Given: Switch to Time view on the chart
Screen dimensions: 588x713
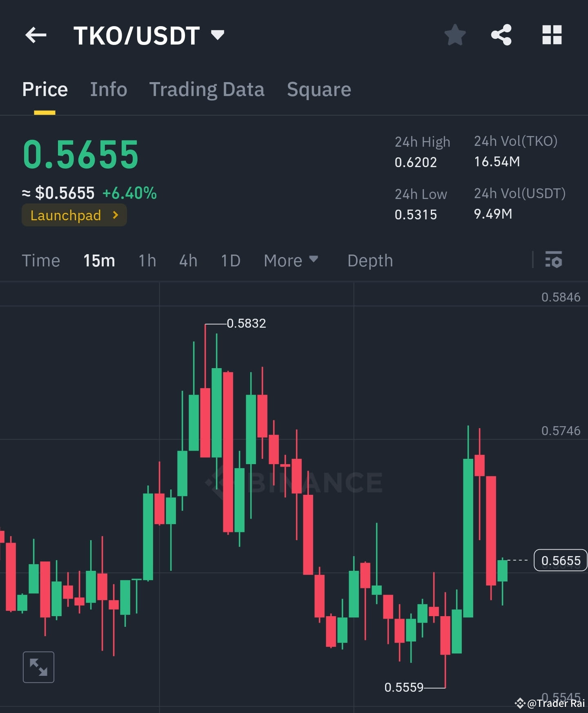Looking at the screenshot, I should click(41, 260).
